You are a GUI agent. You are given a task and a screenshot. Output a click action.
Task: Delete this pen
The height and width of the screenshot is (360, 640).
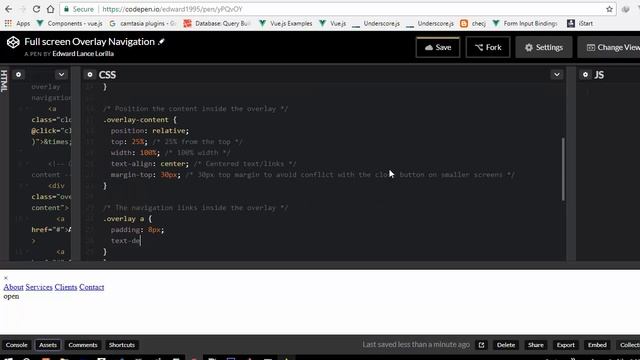tap(506, 345)
